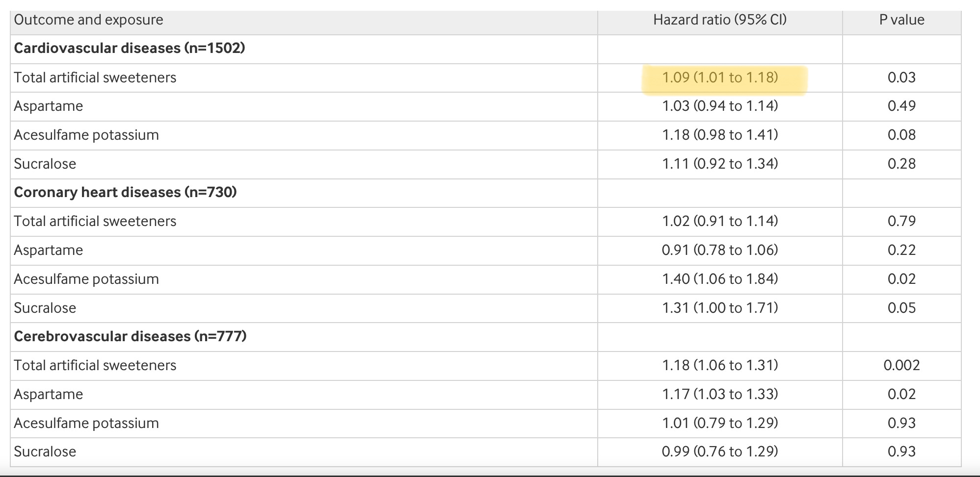Screen dimensions: 980x477
Task: Select hazard ratio '1.40 (1.06 to 1.84)'
Action: (720, 279)
